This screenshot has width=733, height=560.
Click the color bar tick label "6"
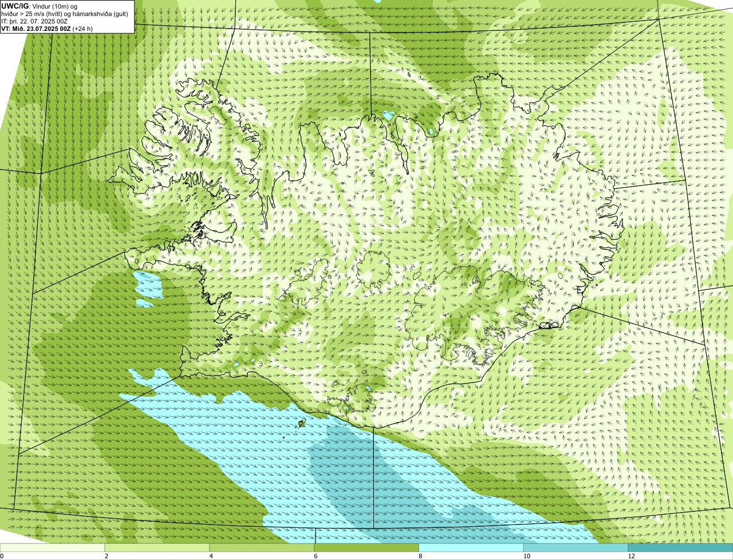[x=316, y=556]
